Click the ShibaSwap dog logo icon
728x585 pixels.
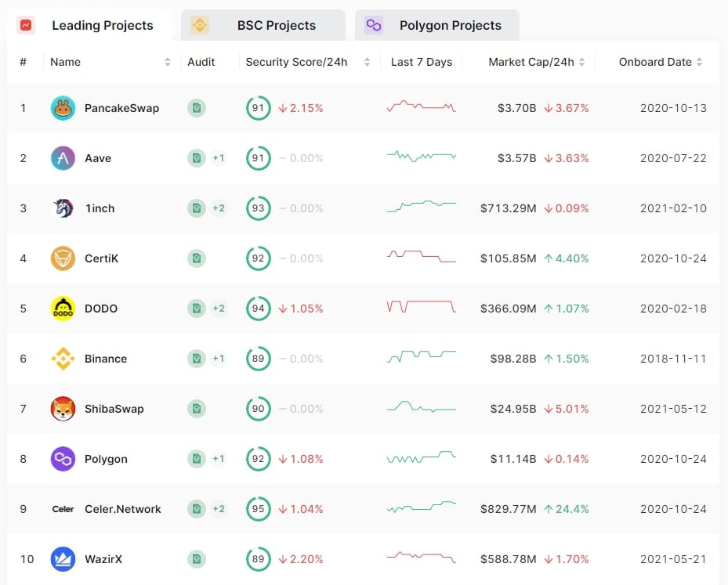pyautogui.click(x=63, y=409)
